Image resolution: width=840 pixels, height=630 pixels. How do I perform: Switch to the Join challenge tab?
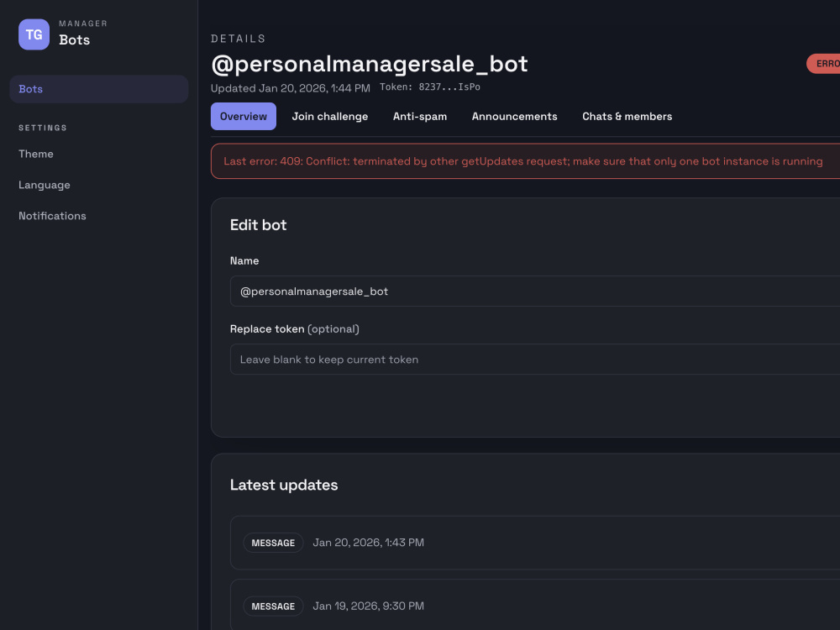pyautogui.click(x=330, y=116)
